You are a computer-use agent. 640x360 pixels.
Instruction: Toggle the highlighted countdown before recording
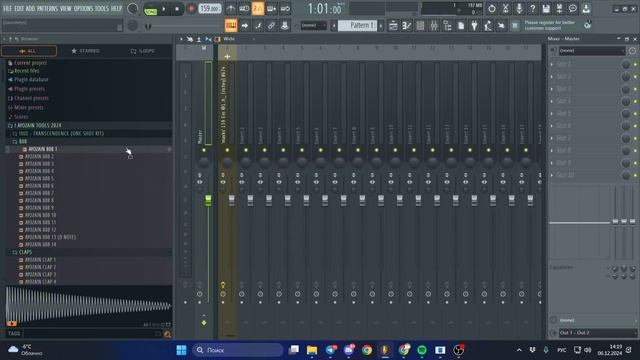tap(258, 9)
